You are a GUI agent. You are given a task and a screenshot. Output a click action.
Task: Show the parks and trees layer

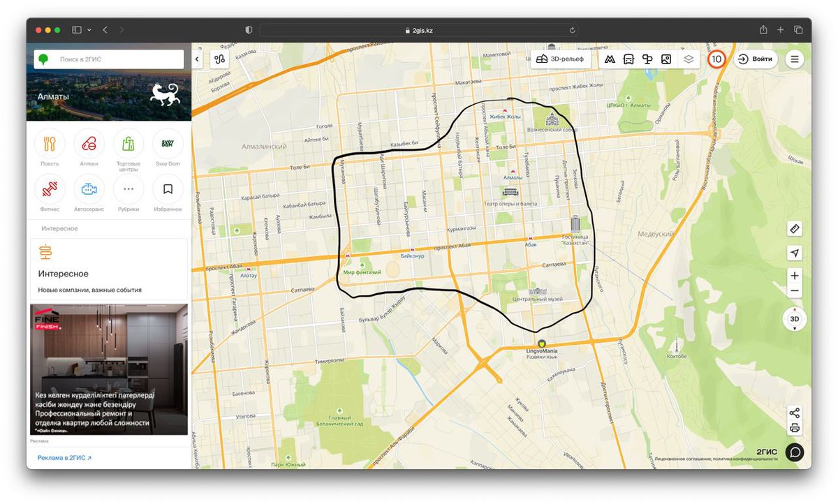click(x=647, y=59)
